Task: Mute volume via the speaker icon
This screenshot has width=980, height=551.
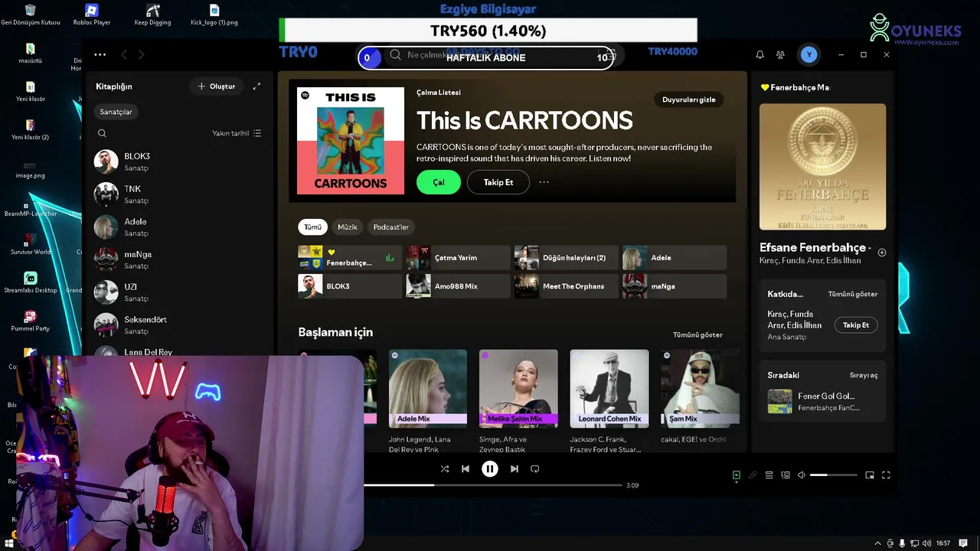Action: coord(802,475)
